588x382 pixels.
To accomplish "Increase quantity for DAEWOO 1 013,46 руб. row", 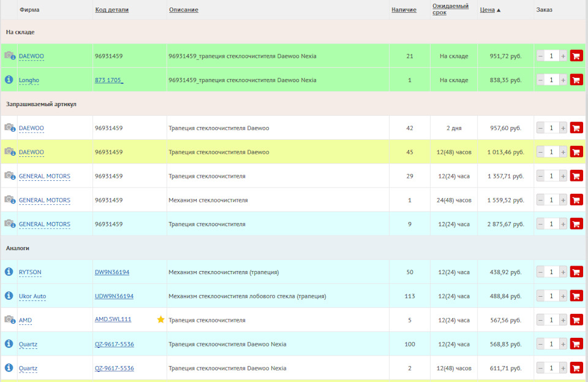I will [563, 152].
